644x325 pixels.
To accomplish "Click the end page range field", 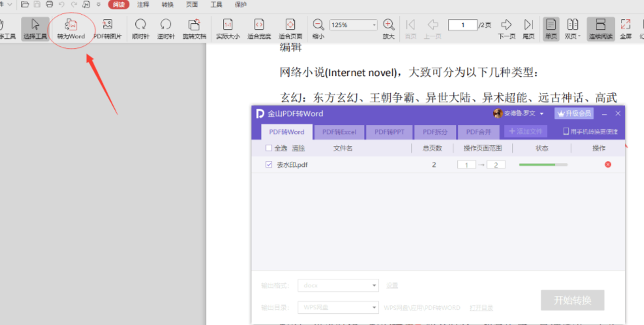I will pyautogui.click(x=496, y=164).
